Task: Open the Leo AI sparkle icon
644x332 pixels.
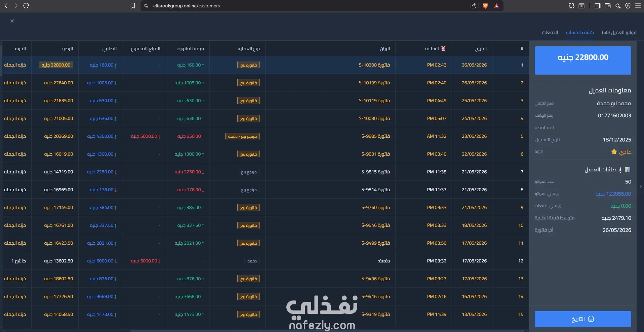Action: 618,6
